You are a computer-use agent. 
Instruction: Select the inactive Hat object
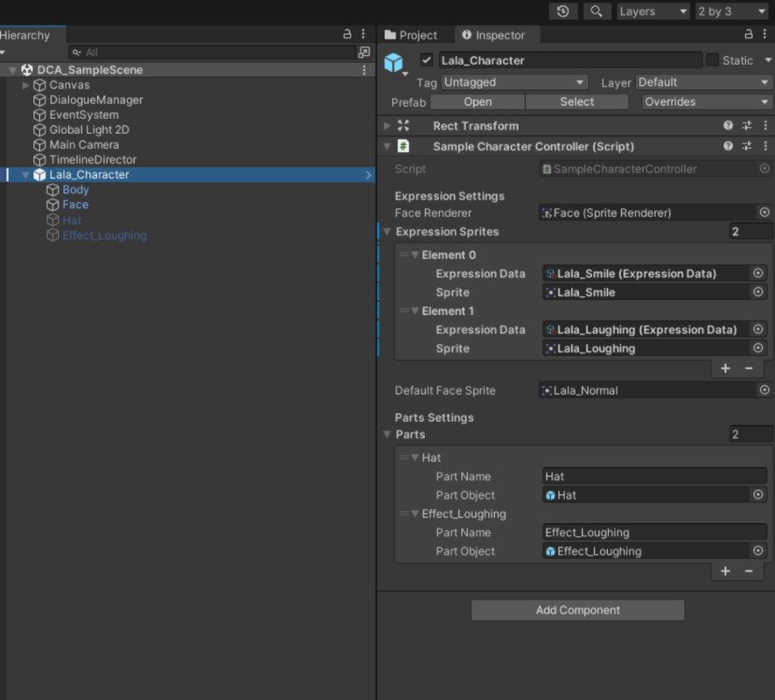point(72,220)
